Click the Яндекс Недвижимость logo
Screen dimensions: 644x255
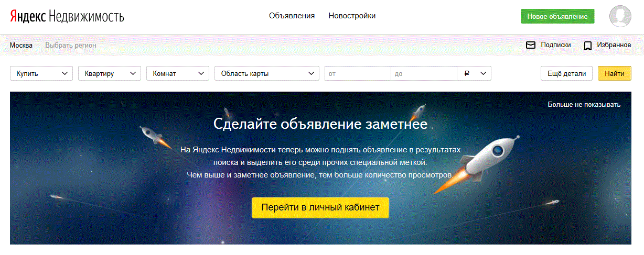(67, 17)
